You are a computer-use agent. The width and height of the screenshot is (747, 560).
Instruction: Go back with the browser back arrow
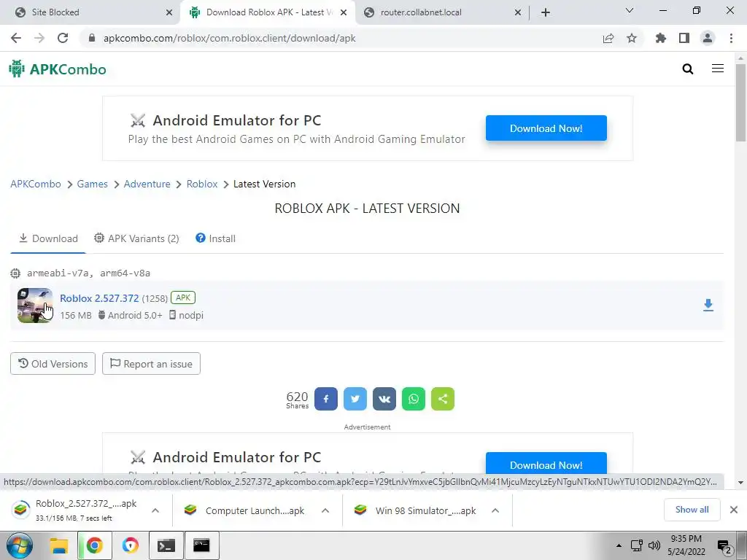coord(16,38)
